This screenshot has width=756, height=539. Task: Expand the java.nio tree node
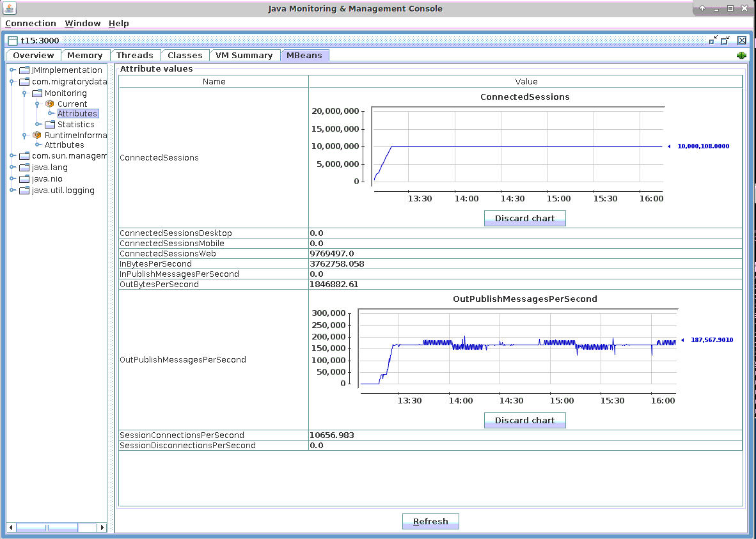[13, 178]
